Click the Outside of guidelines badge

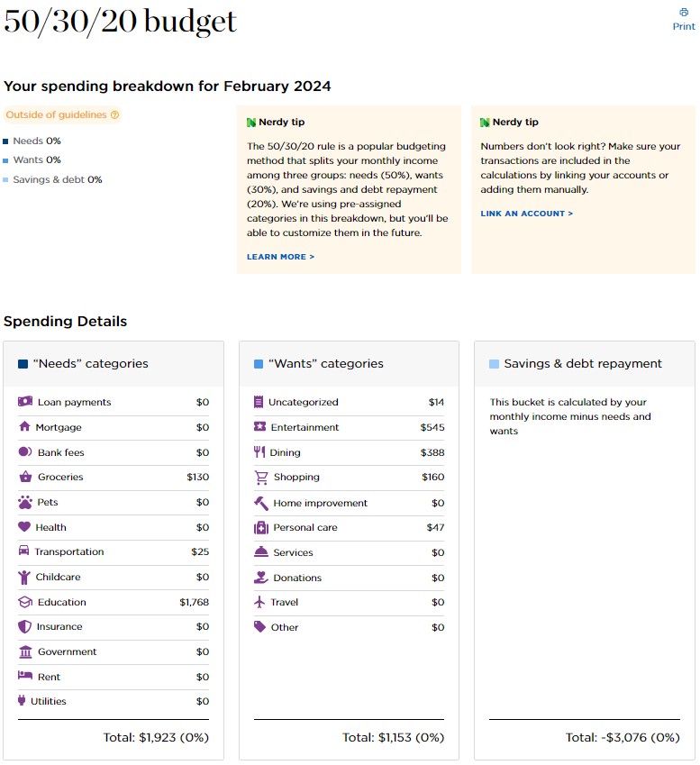56,115
